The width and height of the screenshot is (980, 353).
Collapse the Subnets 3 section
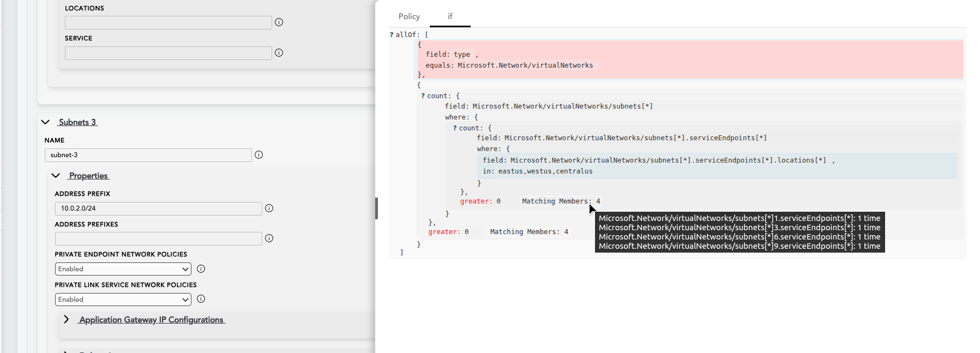pos(46,122)
